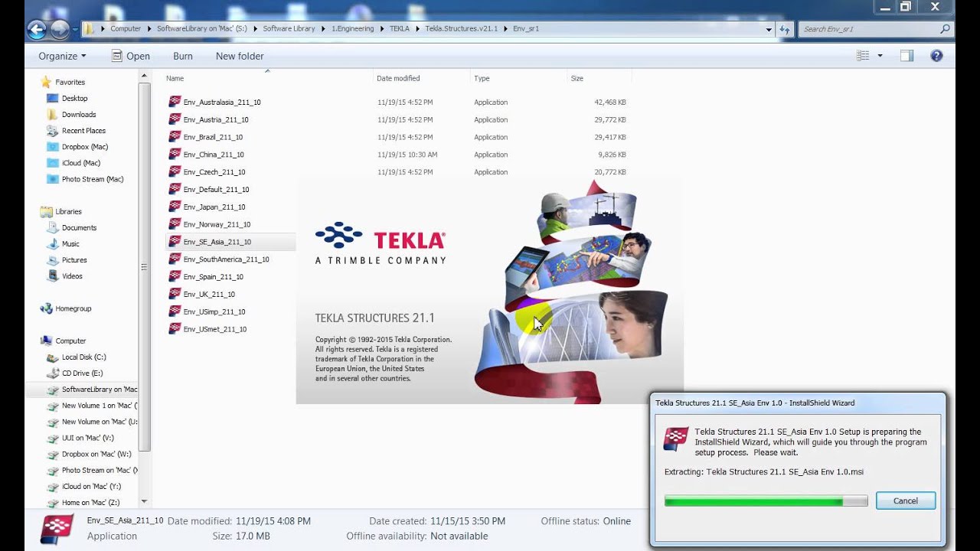
Task: Open the recent pages dropdown arrow
Action: (x=74, y=29)
